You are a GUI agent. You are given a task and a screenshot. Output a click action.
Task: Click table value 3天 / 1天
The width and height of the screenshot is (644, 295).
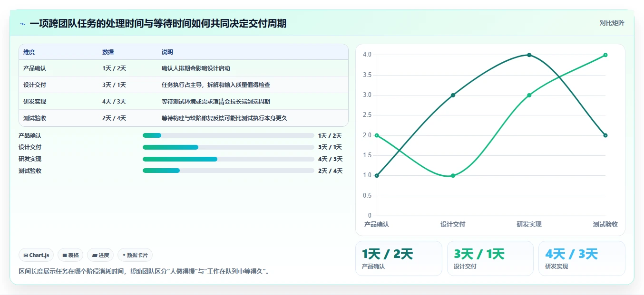[114, 85]
